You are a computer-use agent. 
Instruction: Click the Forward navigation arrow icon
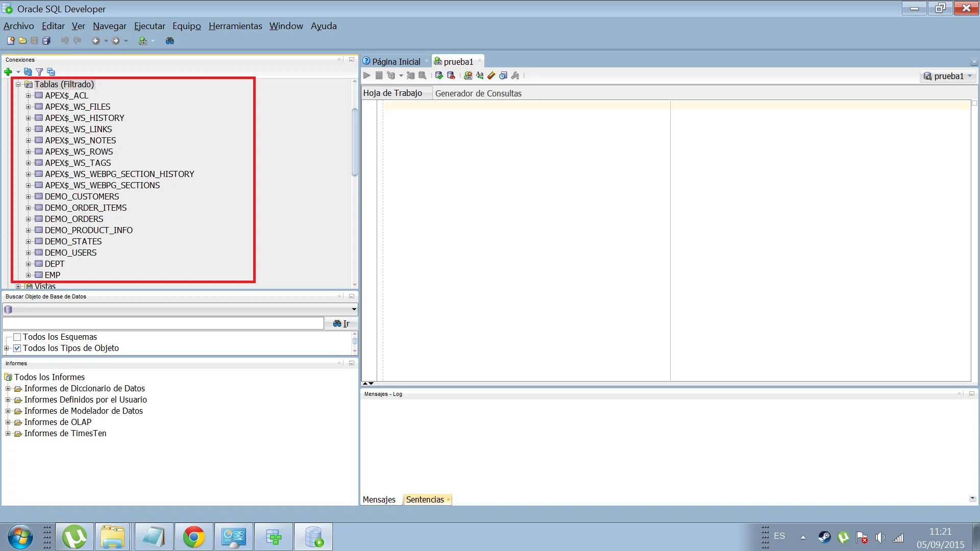coord(116,41)
